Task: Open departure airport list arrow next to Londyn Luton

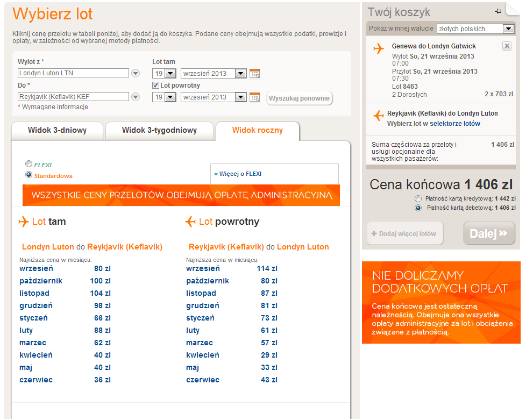Action: [x=136, y=73]
